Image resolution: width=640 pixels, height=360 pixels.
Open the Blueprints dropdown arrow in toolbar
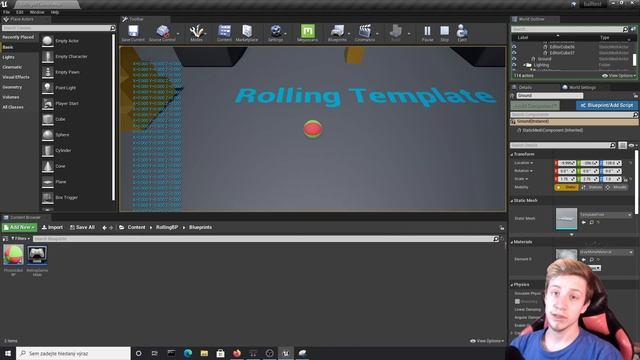[349, 34]
